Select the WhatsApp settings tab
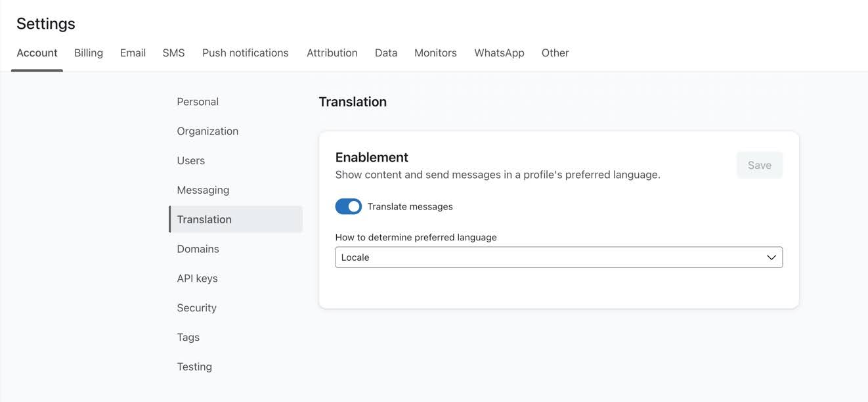868x402 pixels. pyautogui.click(x=499, y=53)
